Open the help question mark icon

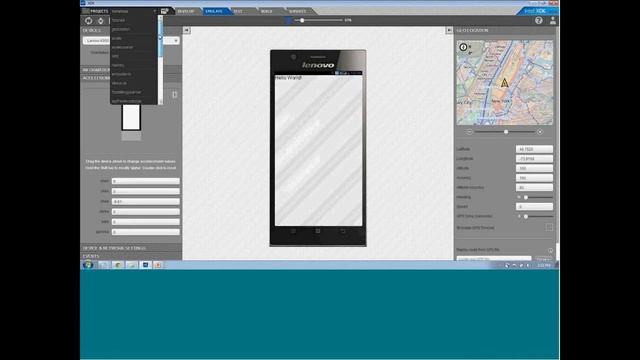pyautogui.click(x=539, y=20)
